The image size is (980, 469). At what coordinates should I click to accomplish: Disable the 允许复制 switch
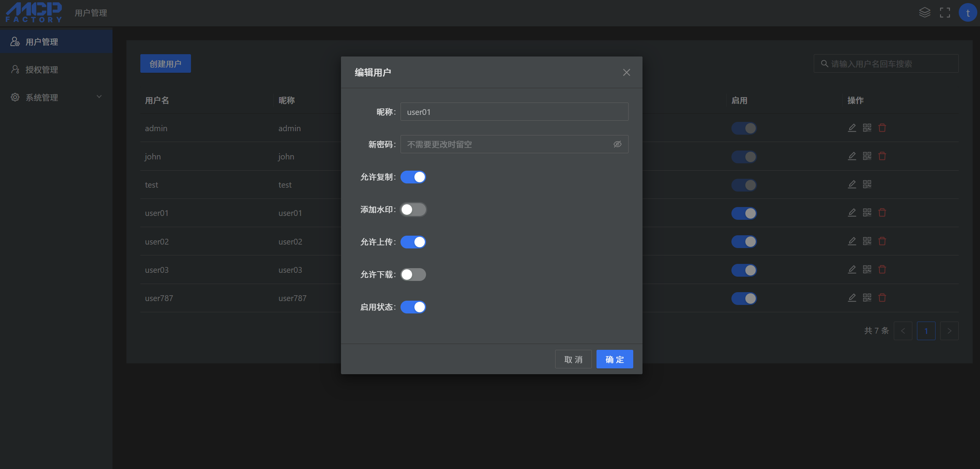(413, 177)
